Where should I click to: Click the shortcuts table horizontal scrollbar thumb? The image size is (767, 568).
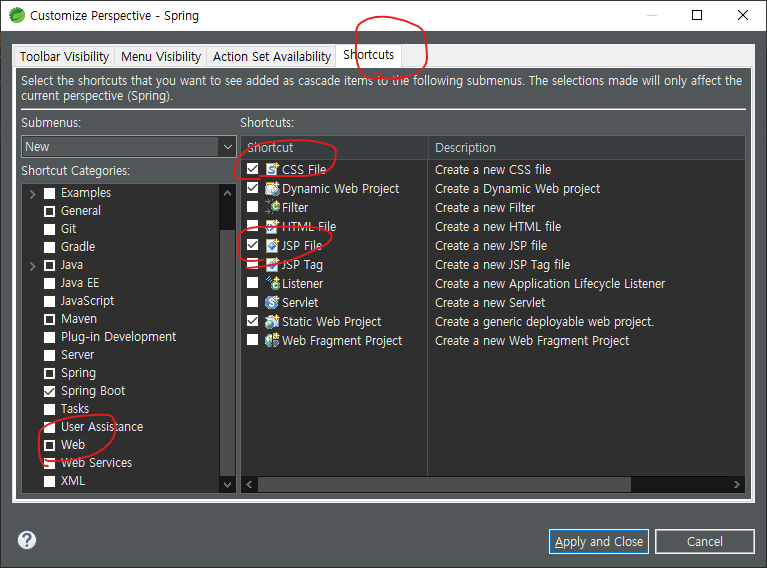coord(444,484)
